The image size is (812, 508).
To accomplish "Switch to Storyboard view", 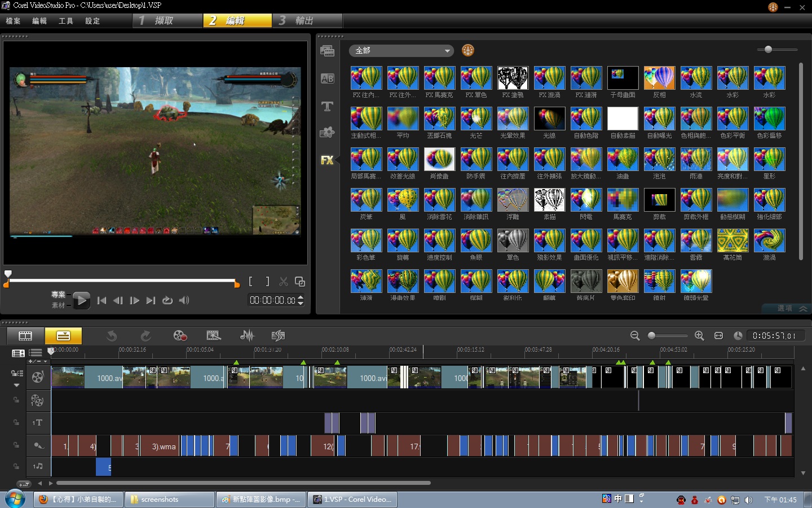I will [25, 336].
